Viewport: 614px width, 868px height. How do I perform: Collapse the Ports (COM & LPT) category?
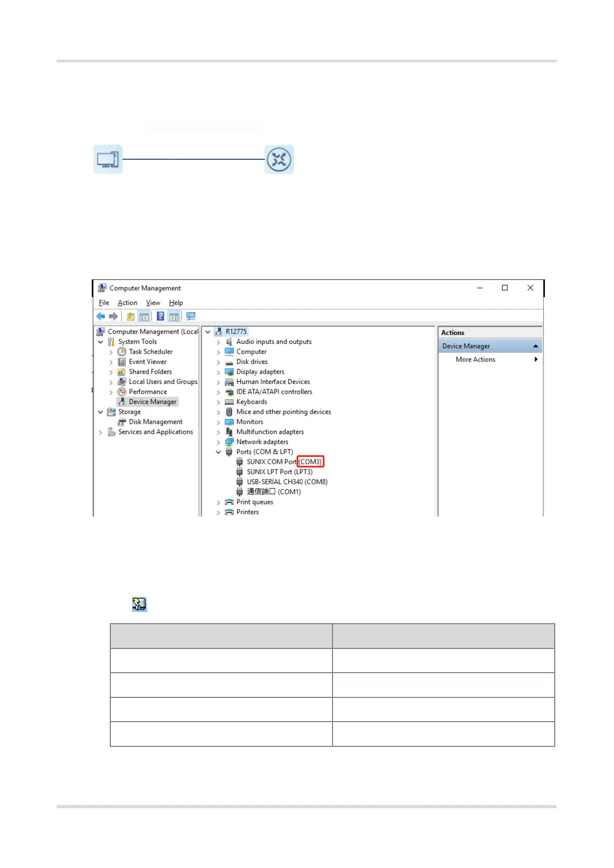point(219,452)
